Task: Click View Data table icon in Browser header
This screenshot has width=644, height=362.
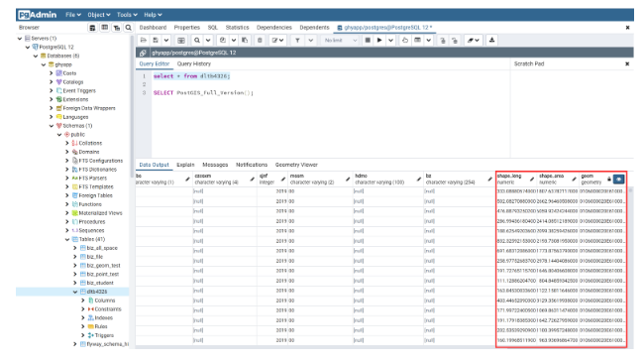Action: (x=105, y=28)
